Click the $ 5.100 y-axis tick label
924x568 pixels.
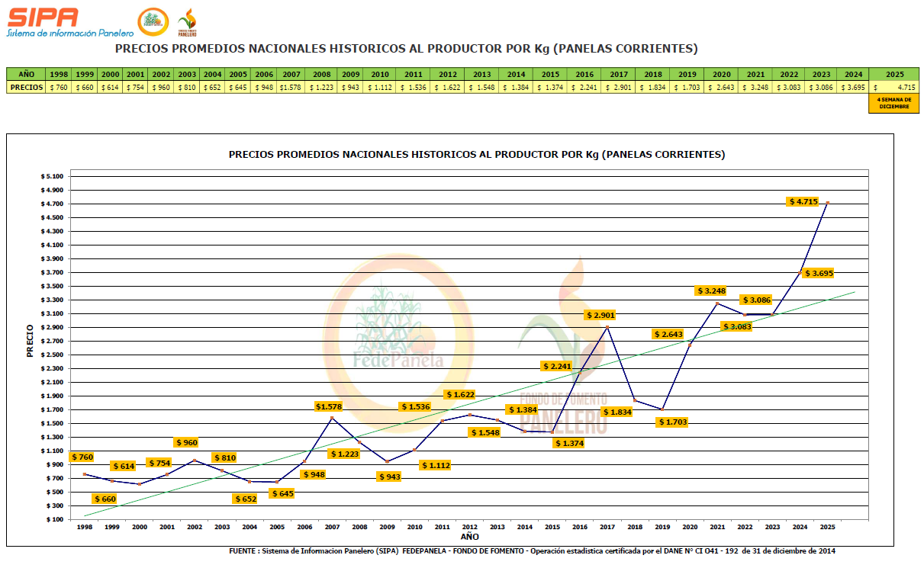pyautogui.click(x=53, y=176)
